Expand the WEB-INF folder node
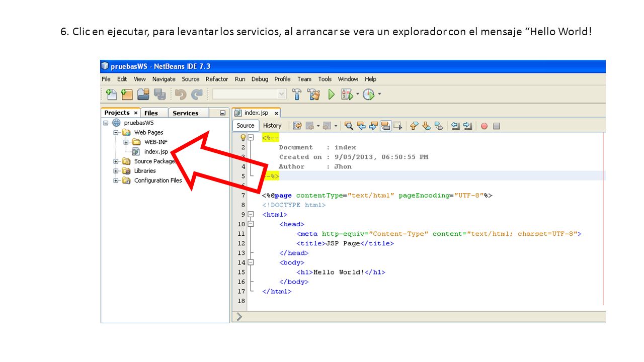Screen dimensions: 644x362 [126, 142]
